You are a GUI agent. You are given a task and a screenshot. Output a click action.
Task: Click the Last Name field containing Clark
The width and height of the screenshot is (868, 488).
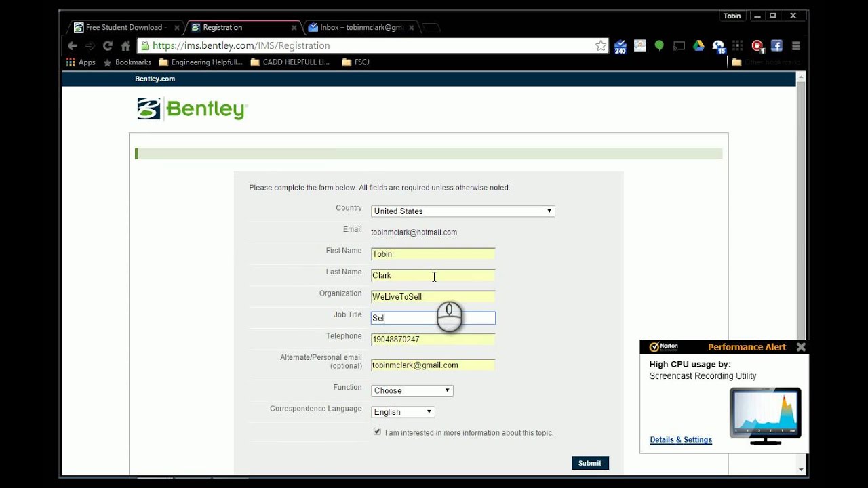[x=433, y=275]
